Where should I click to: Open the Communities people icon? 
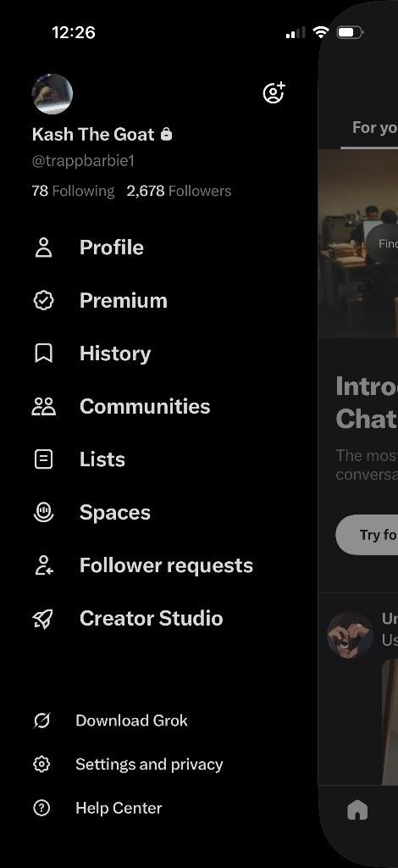tap(44, 406)
